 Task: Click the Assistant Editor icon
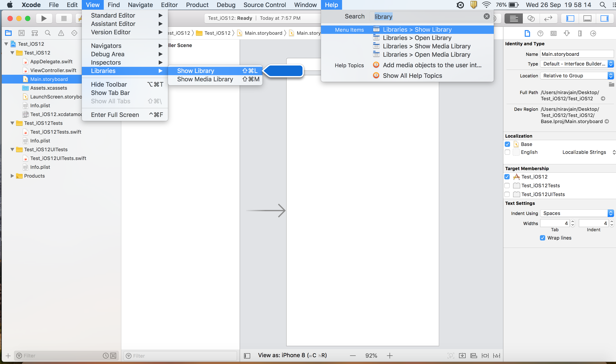coord(531,18)
